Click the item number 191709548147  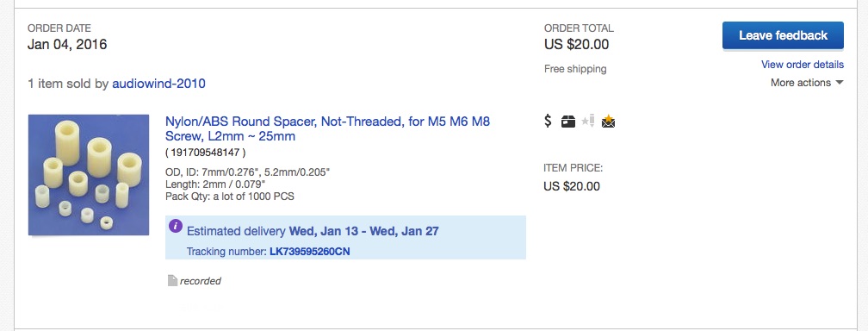(205, 152)
